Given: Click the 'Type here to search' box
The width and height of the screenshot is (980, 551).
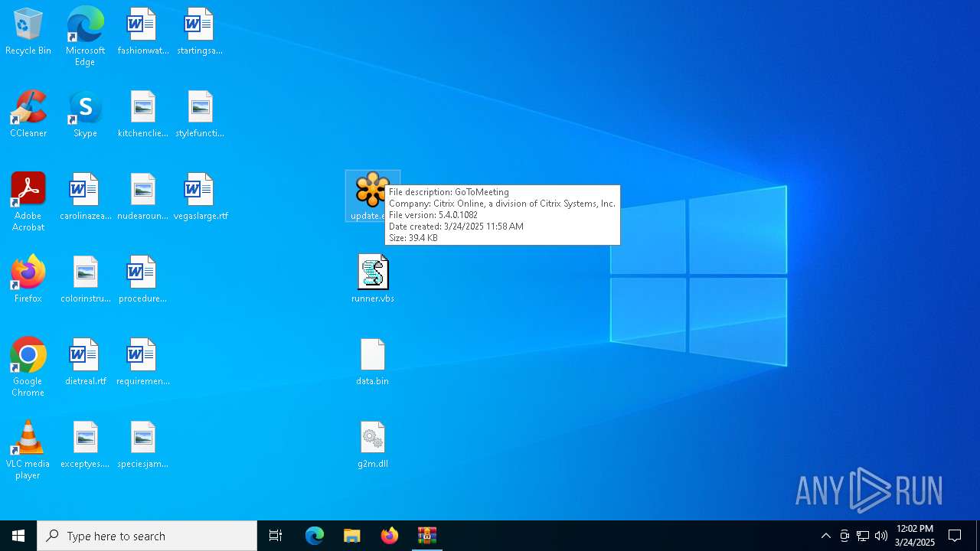Looking at the screenshot, I should 147,536.
